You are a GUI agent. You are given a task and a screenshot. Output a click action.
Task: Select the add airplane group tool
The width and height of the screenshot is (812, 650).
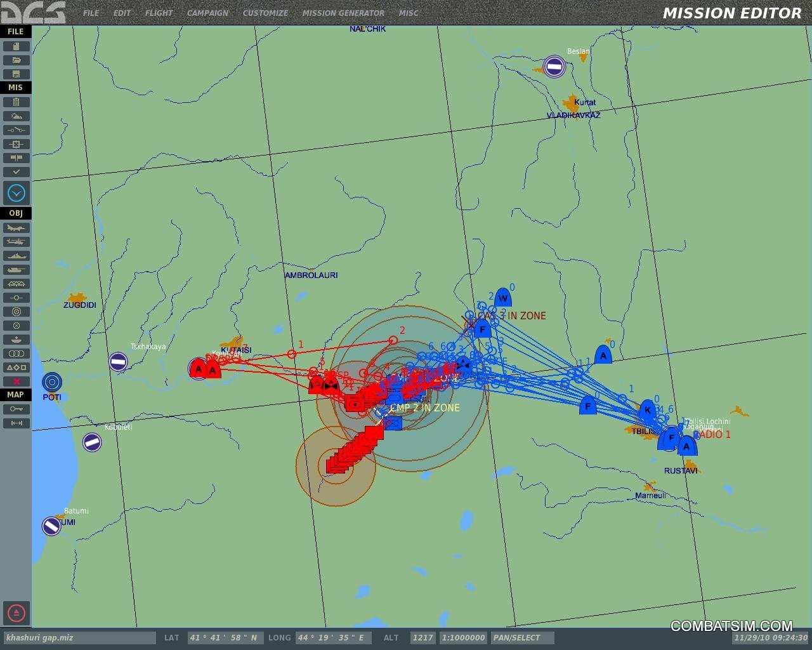pyautogui.click(x=16, y=228)
